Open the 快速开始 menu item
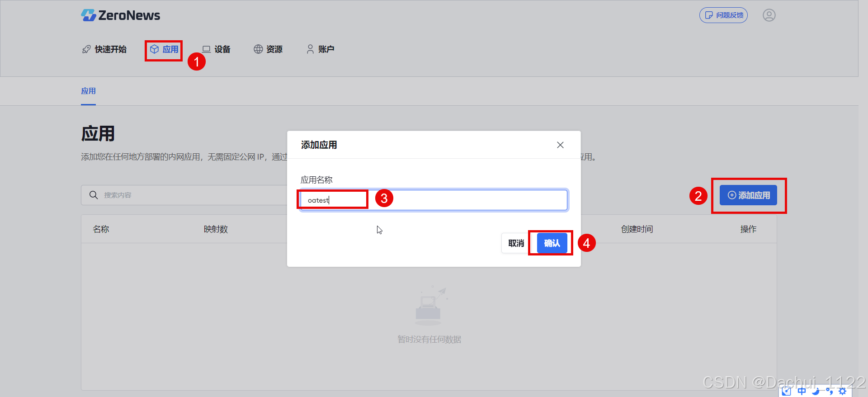 [104, 49]
